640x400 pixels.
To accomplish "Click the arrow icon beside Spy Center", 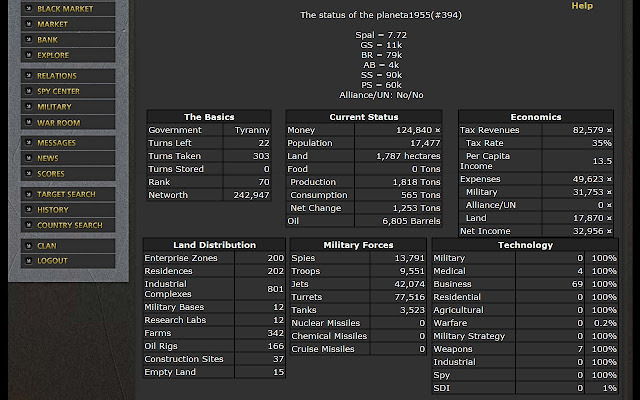I will (x=29, y=91).
